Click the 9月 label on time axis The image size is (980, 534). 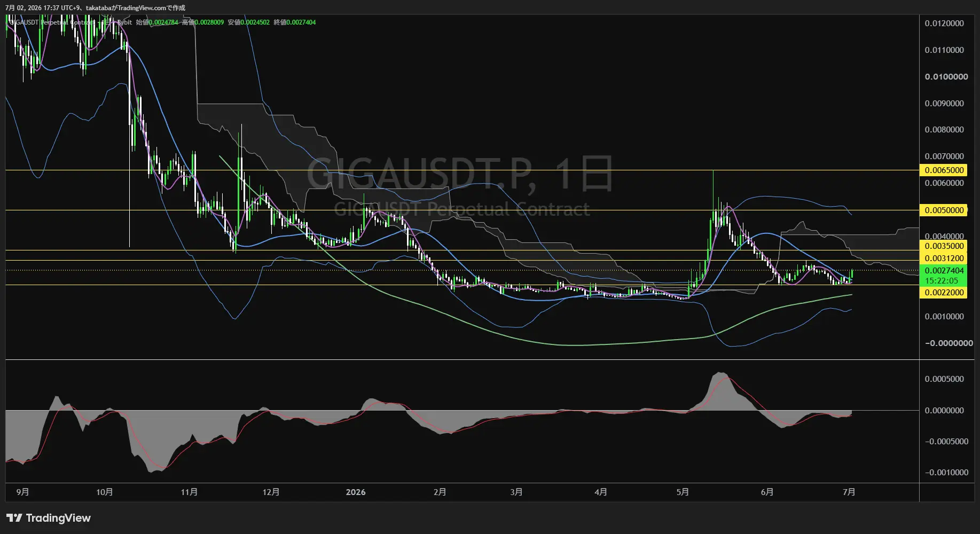click(x=23, y=492)
